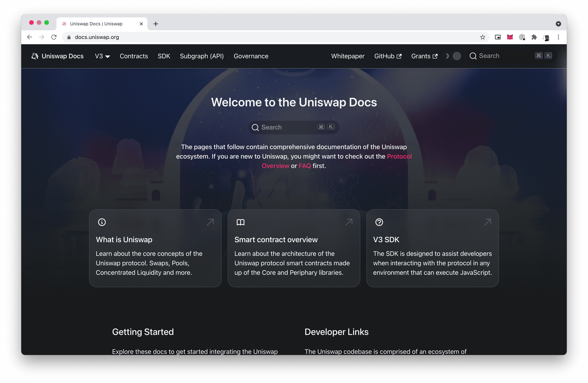588x383 pixels.
Task: Open the Chrome three-dot menu
Action: click(558, 37)
